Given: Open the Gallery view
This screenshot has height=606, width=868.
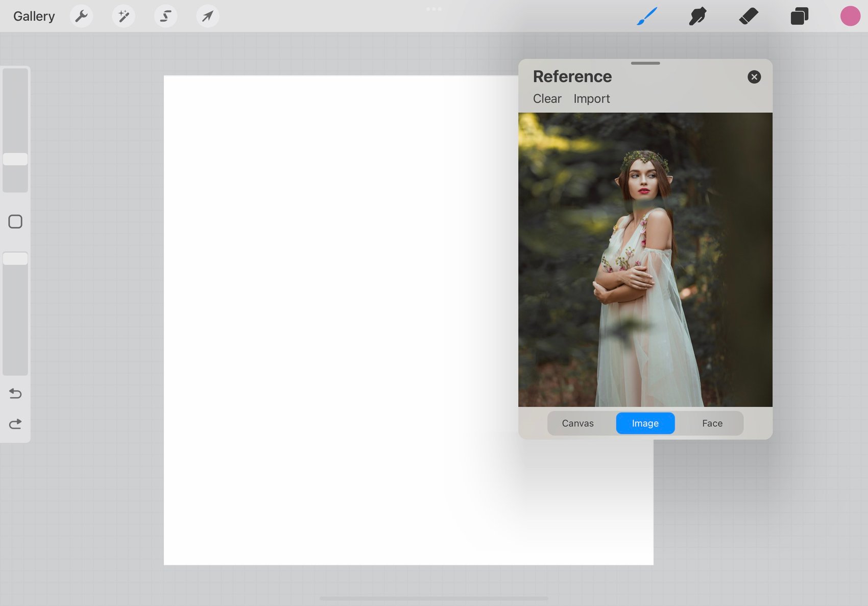Looking at the screenshot, I should (x=34, y=16).
